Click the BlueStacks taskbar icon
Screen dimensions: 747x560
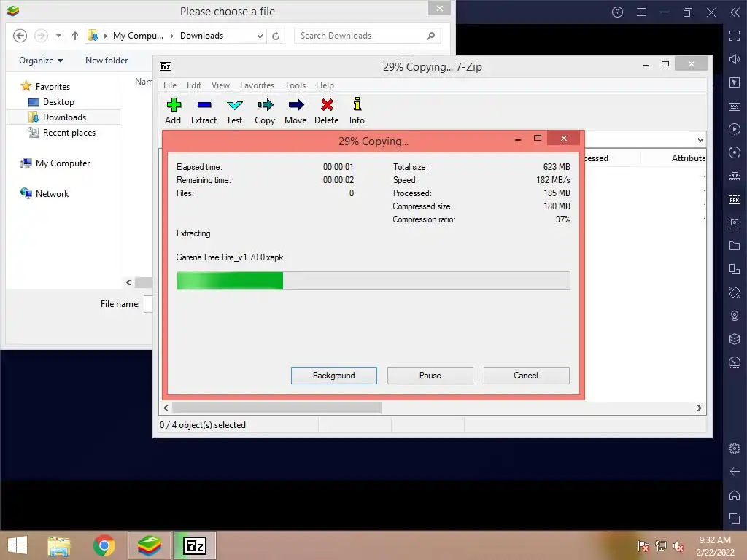tap(150, 545)
